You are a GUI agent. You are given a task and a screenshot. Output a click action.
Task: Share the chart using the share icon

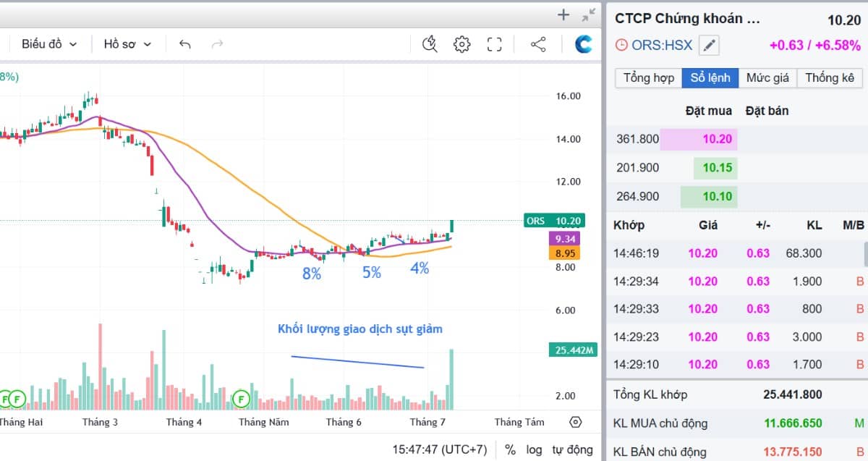click(538, 44)
